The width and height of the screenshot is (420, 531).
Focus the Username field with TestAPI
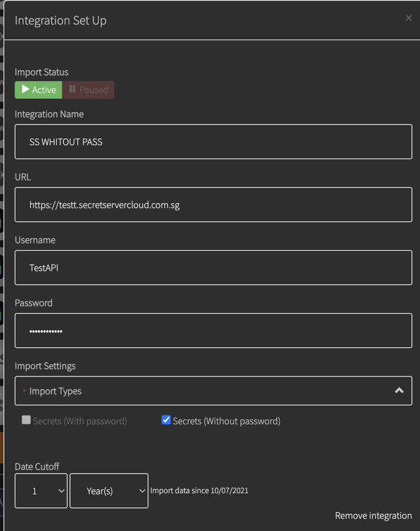(x=214, y=267)
